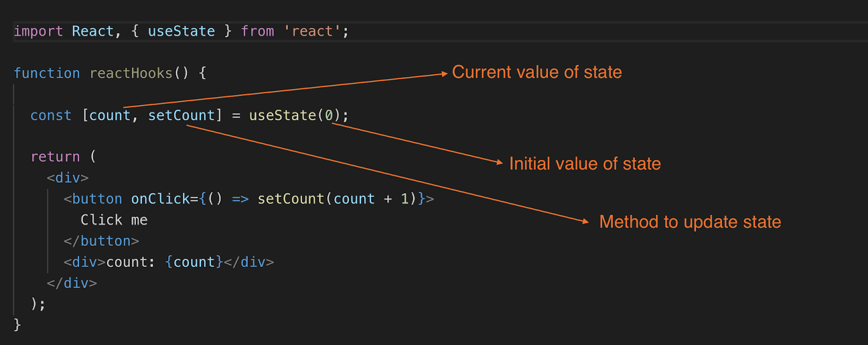
Task: Click the closing '</button>' tag
Action: 101,241
